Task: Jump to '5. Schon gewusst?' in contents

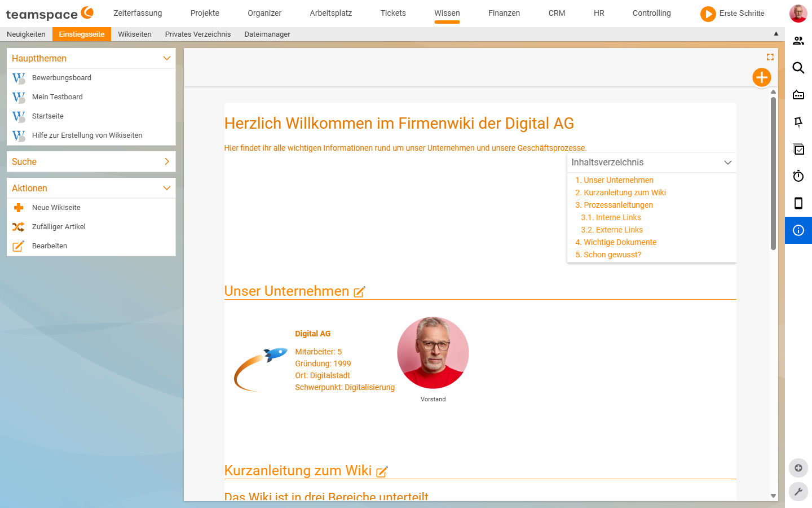Action: (x=608, y=255)
